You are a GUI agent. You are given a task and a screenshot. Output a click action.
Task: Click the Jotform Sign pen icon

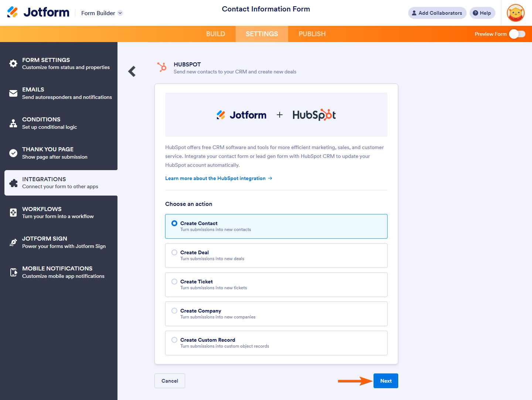13,242
